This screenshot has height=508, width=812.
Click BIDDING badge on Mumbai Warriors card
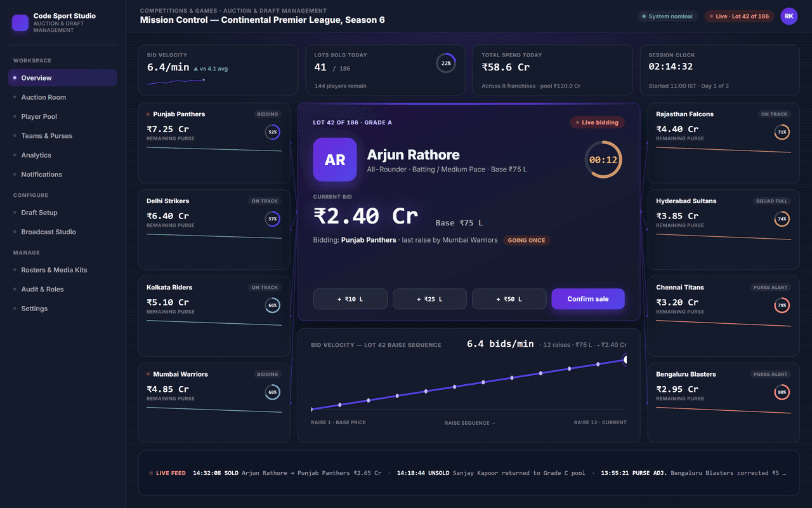[x=267, y=375]
